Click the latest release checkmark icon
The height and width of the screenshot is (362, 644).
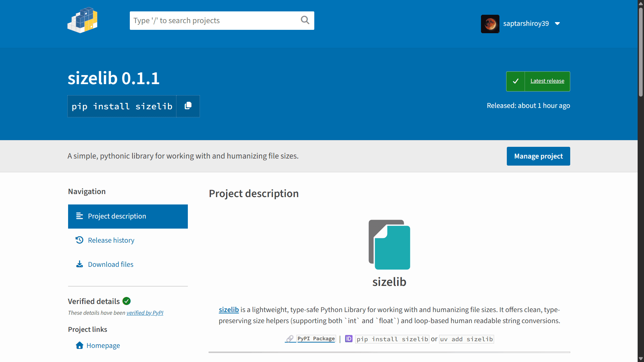[516, 81]
